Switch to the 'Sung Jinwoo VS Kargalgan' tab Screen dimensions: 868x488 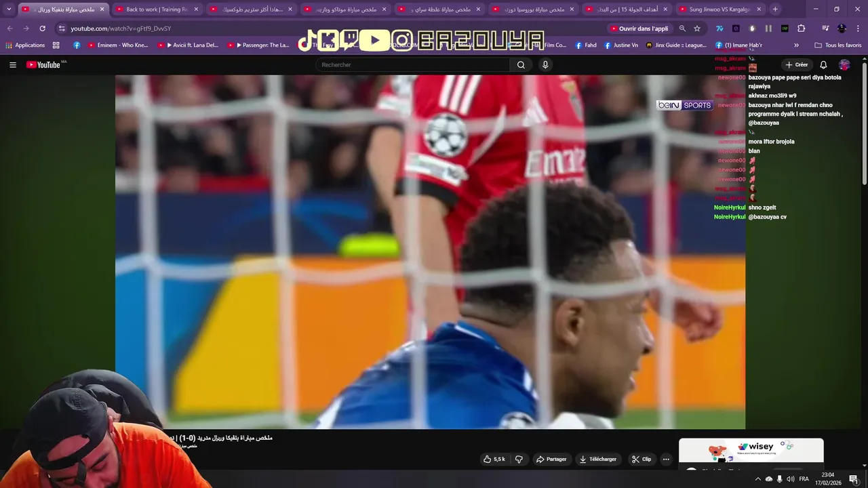pos(719,9)
